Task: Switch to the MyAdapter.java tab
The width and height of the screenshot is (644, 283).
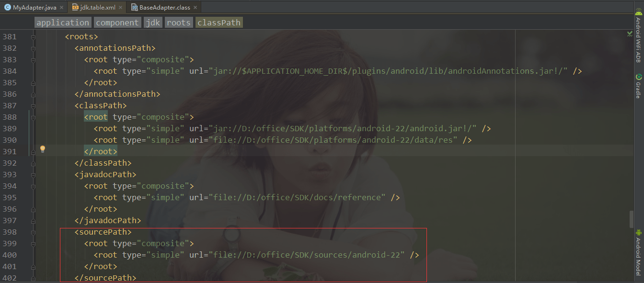Action: pos(34,7)
